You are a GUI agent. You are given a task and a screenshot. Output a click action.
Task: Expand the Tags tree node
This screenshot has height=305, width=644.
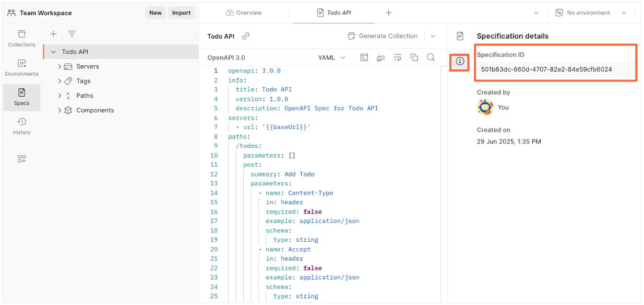(x=59, y=81)
